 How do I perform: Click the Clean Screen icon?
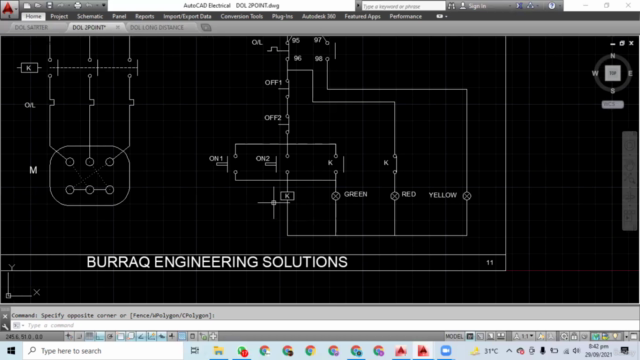click(633, 336)
